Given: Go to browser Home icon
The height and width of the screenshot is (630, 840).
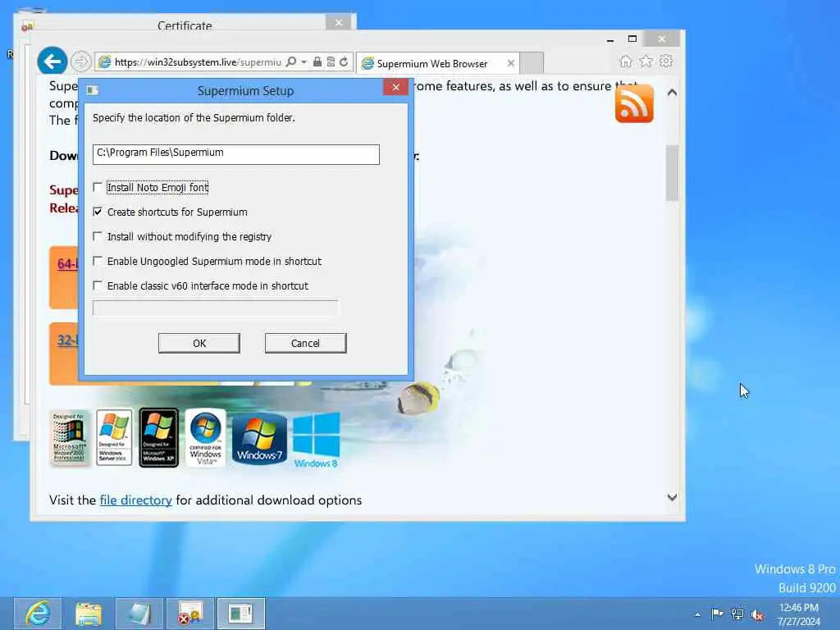Looking at the screenshot, I should click(625, 61).
